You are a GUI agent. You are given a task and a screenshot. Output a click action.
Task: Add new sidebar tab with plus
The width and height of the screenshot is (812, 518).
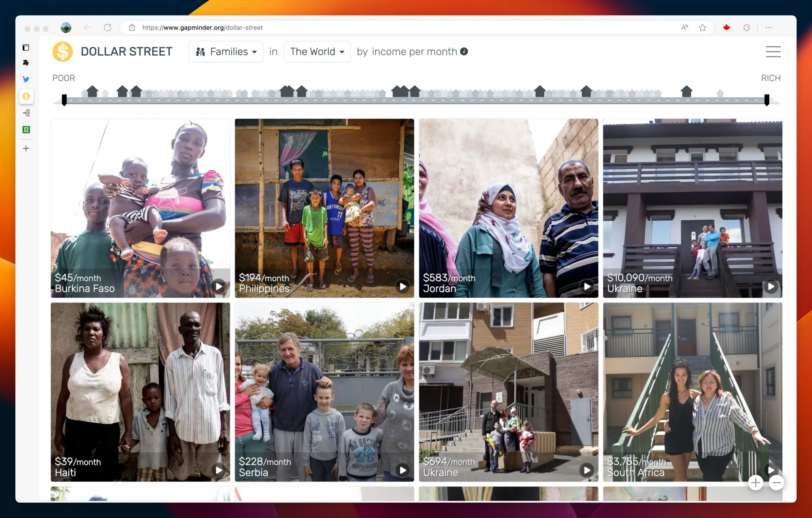pyautogui.click(x=26, y=148)
